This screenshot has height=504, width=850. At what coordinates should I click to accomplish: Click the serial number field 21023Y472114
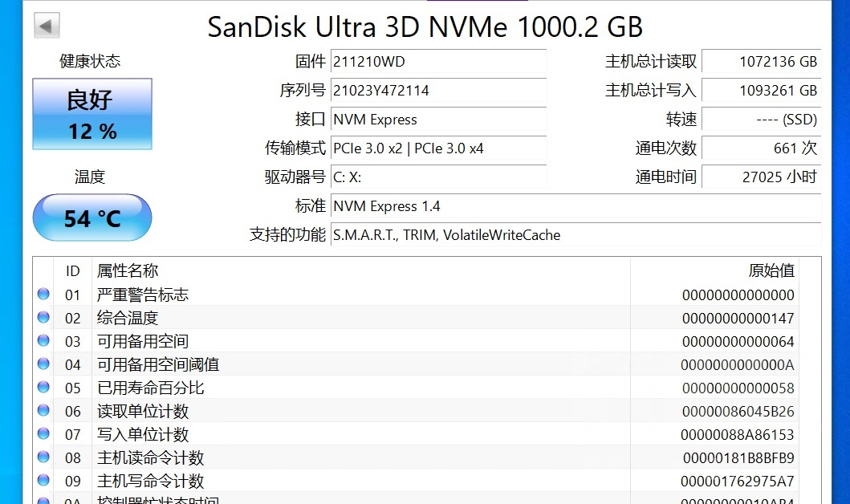(438, 91)
